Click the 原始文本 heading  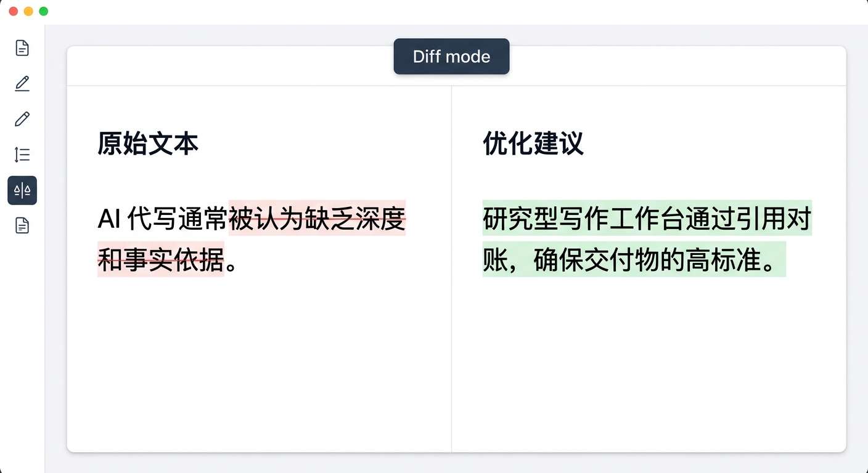click(148, 144)
